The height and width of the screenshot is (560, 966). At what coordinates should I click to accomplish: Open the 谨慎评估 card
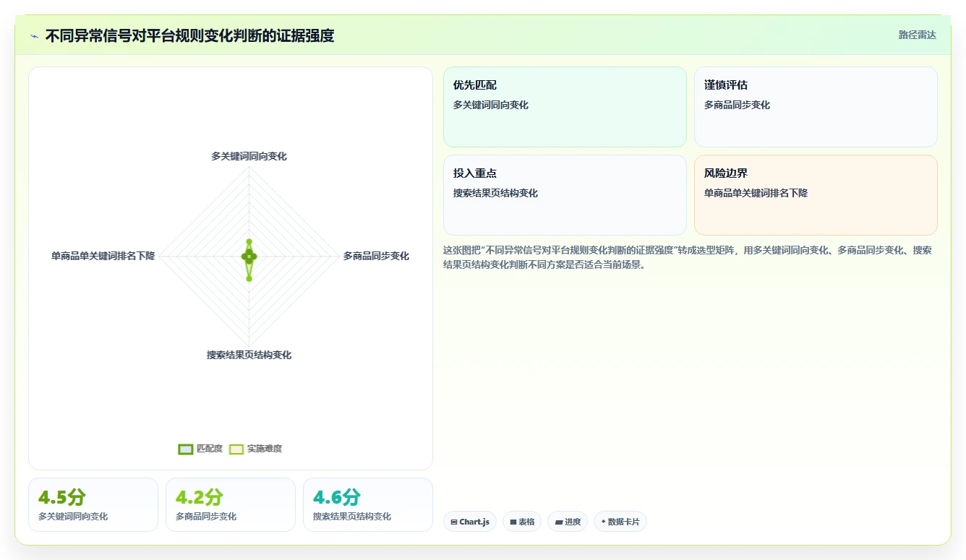(x=816, y=107)
